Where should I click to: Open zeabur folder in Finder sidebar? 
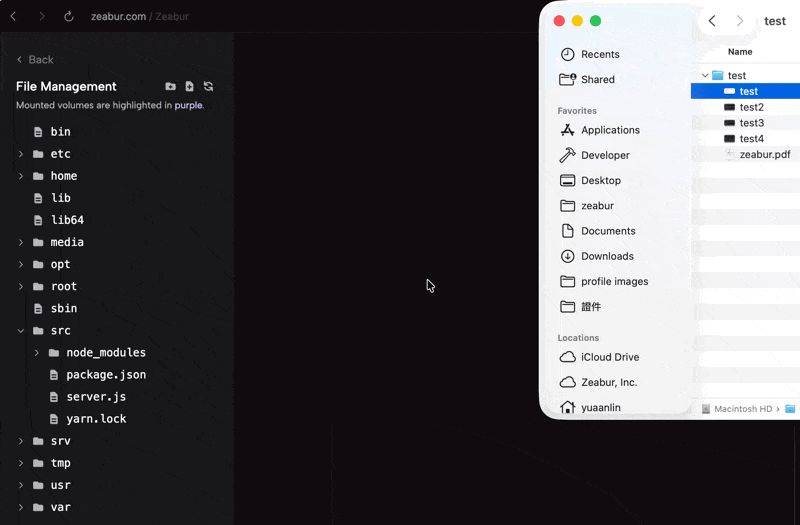587,206
